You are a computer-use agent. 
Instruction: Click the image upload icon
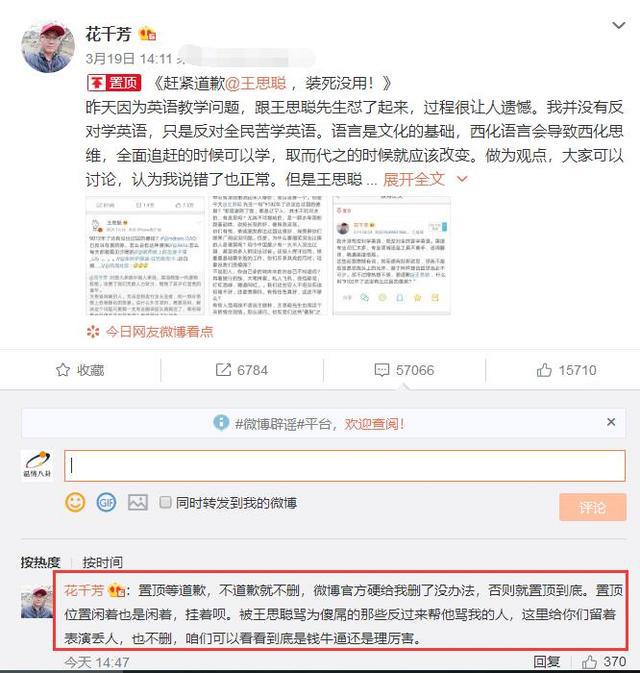tap(138, 502)
